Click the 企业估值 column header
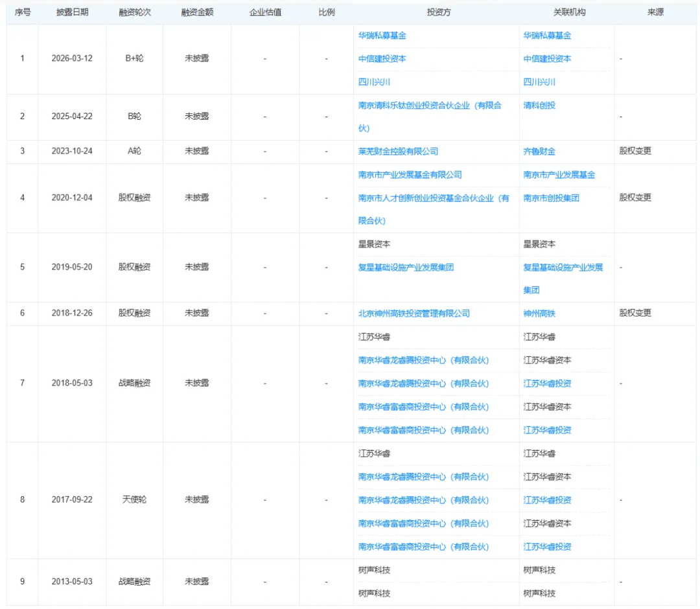Viewport: 700px width, 609px height. point(265,12)
